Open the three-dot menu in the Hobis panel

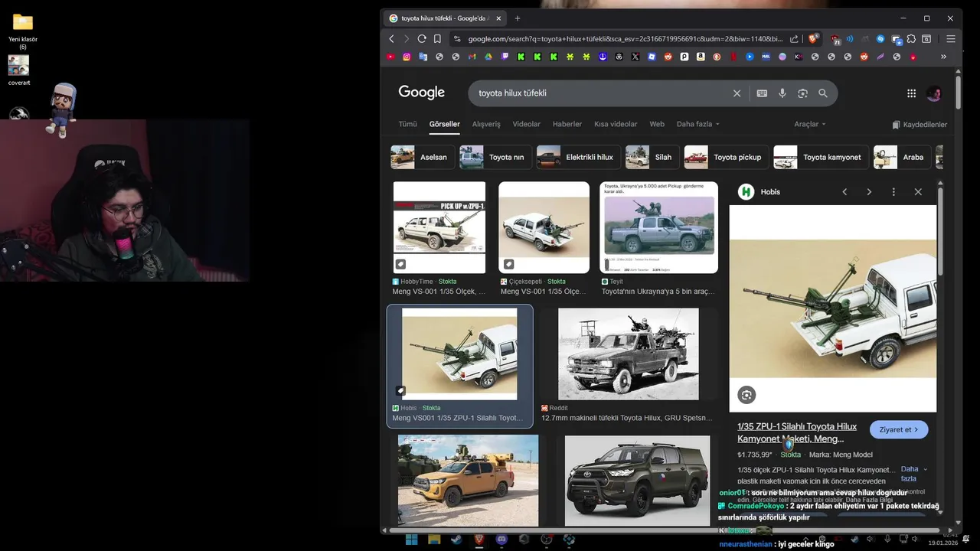(x=893, y=192)
